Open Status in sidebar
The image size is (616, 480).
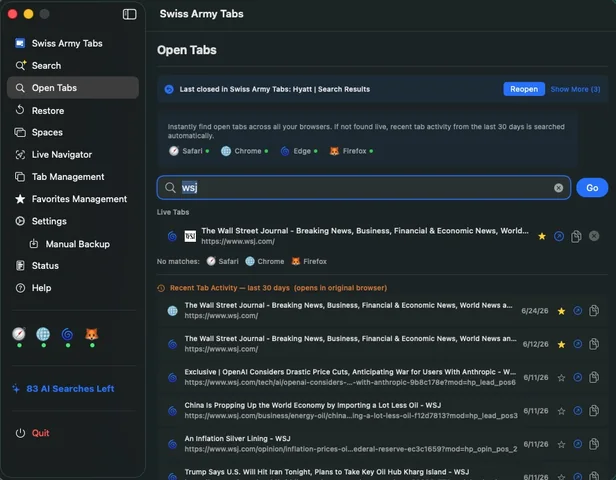pos(37,266)
